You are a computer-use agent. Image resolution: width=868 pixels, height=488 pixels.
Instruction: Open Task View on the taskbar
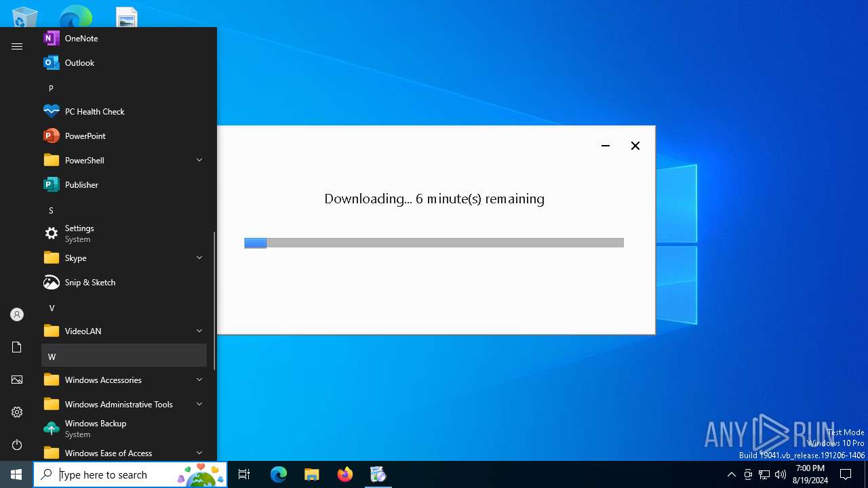[x=244, y=474]
